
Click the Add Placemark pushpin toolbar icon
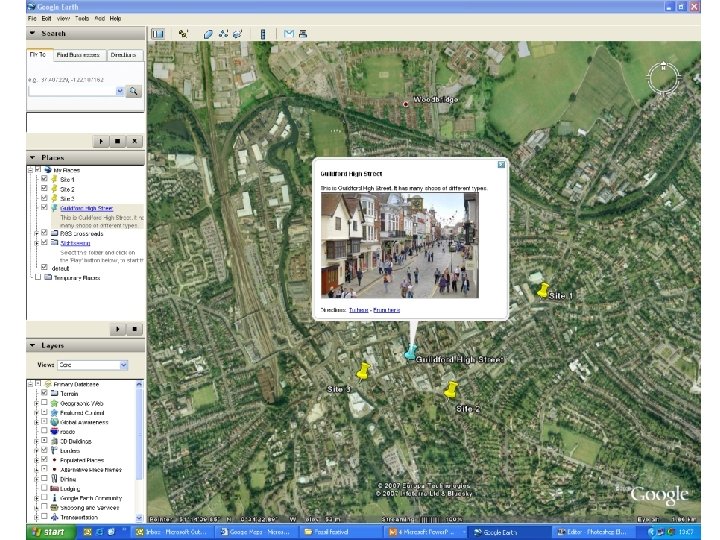(x=184, y=33)
